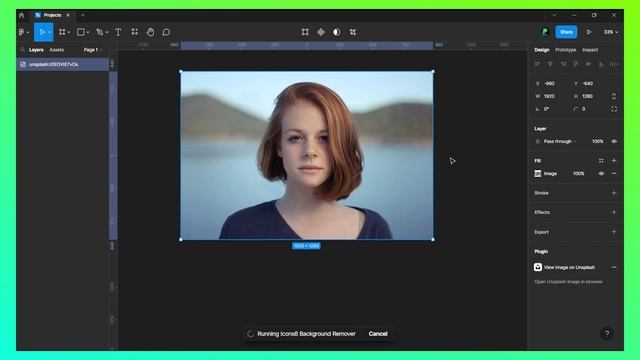Select the Hand tool

click(x=150, y=32)
